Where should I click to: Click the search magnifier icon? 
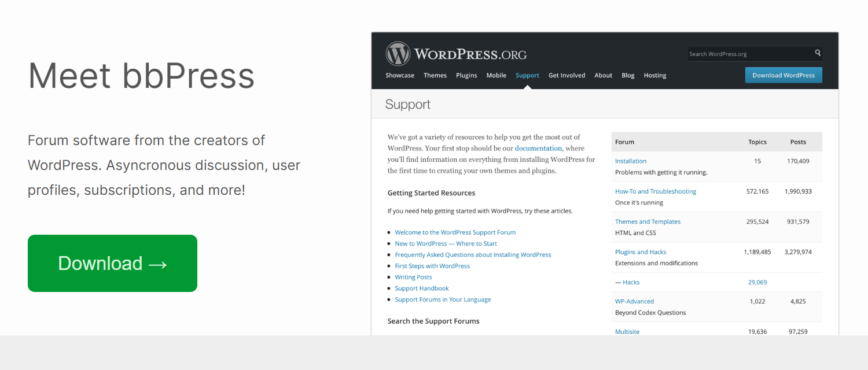click(818, 53)
